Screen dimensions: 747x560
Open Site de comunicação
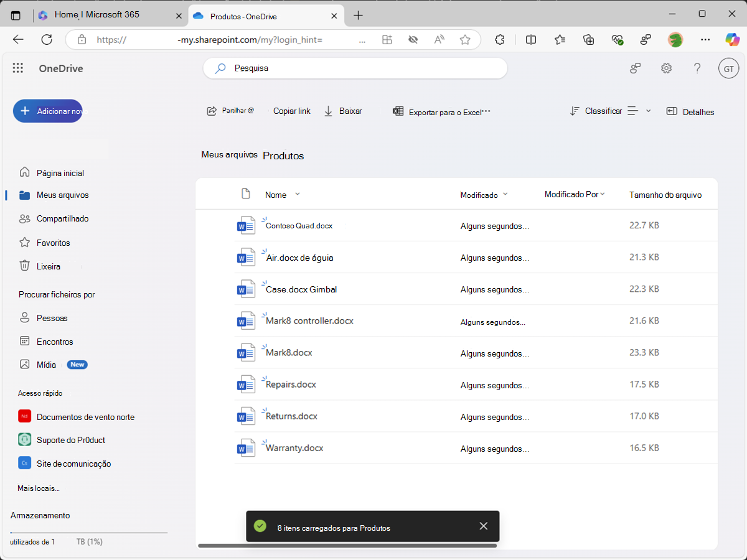click(x=73, y=464)
